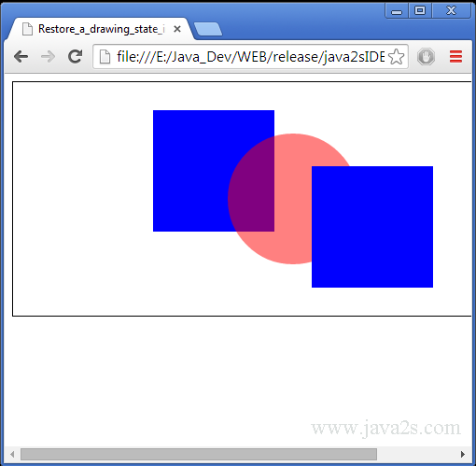The image size is (476, 466).
Task: Reload the page with refresh icon
Action: coord(75,56)
